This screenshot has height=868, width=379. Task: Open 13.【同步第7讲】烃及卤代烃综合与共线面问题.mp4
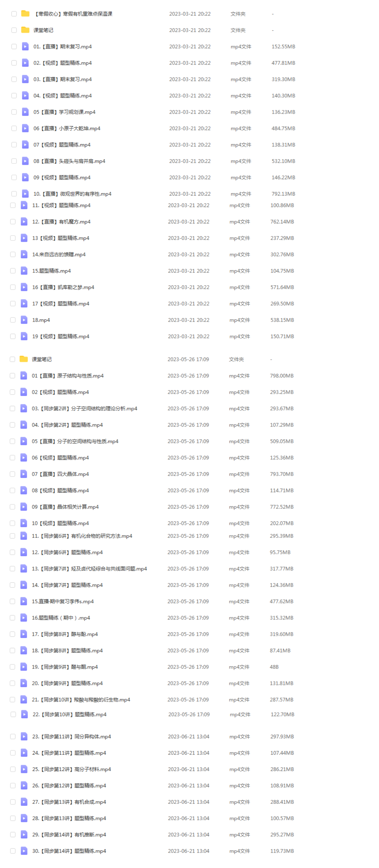[90, 568]
